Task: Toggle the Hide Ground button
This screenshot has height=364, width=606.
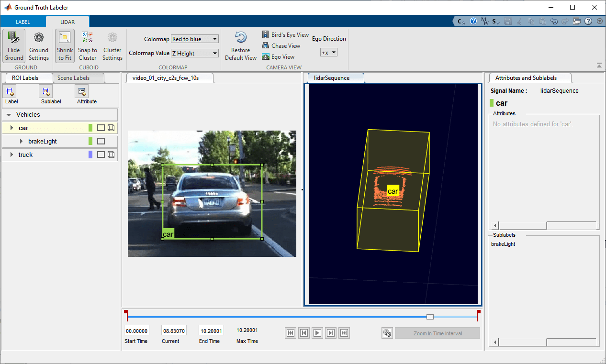Action: pyautogui.click(x=14, y=46)
